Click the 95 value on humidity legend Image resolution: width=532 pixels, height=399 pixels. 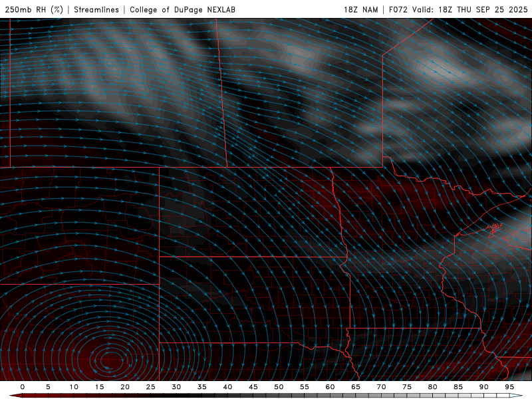509,387
